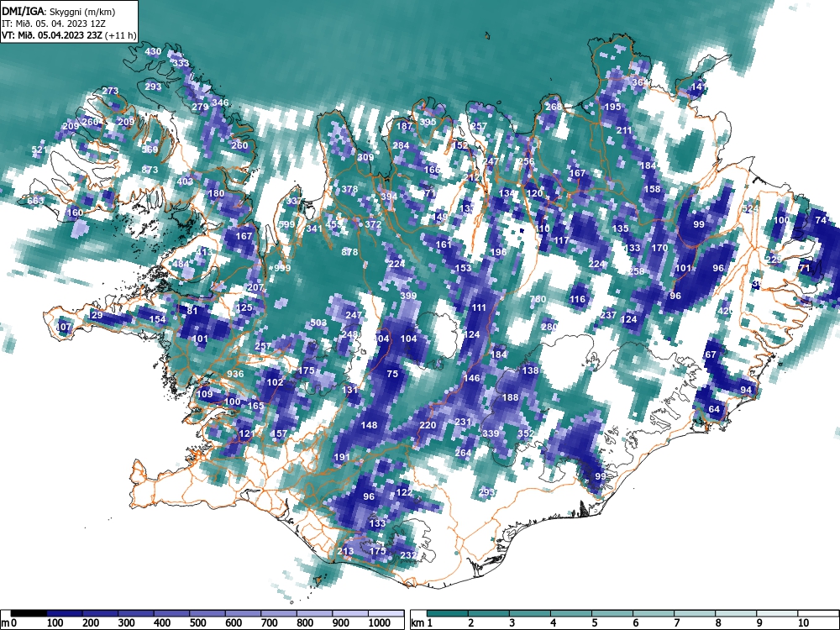The width and height of the screenshot is (840, 630).
Task: Click the map value '273'
Action: click(x=110, y=91)
